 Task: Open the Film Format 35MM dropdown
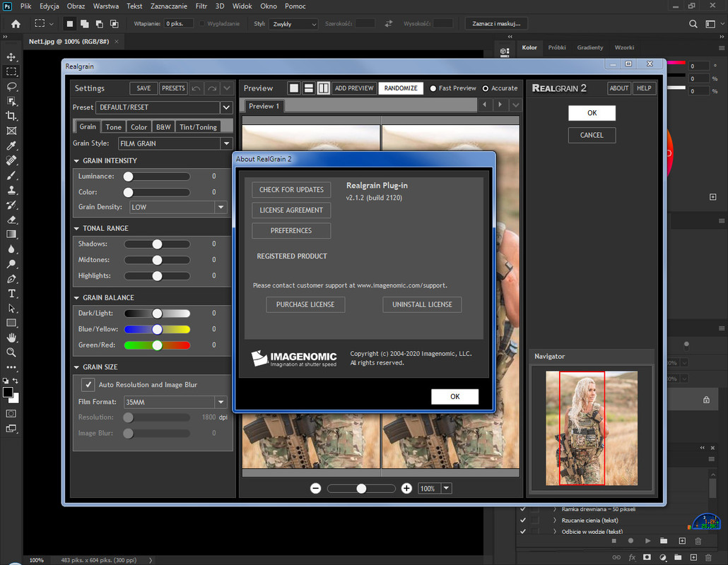coord(175,402)
